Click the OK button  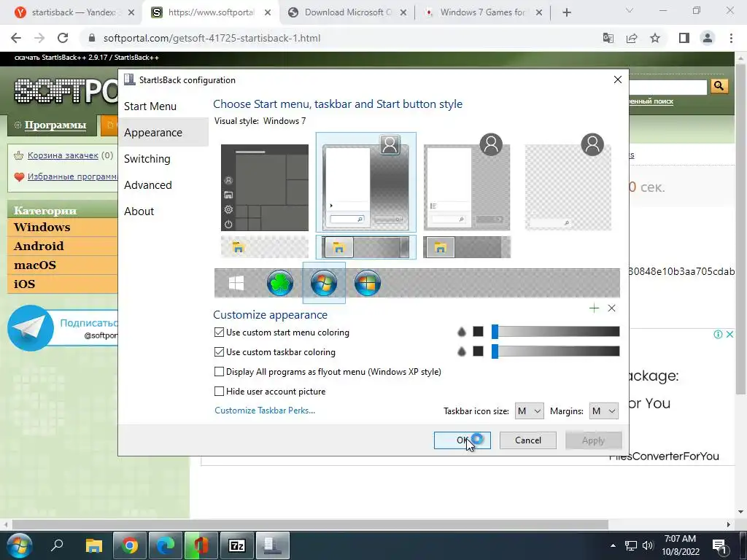(x=462, y=440)
